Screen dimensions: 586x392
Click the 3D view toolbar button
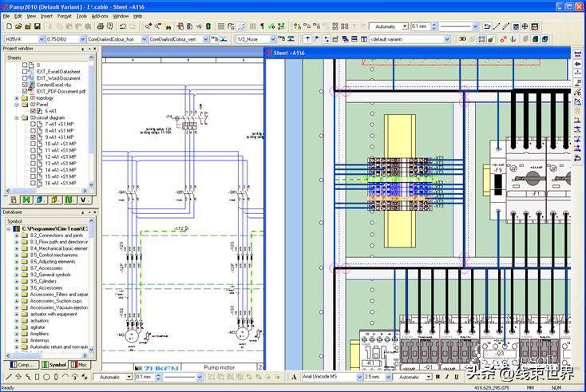tap(462, 38)
